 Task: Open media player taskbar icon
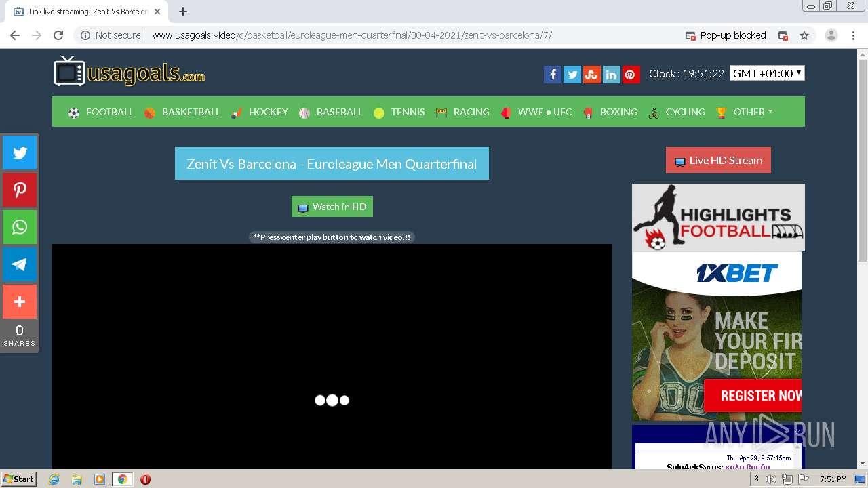click(99, 479)
